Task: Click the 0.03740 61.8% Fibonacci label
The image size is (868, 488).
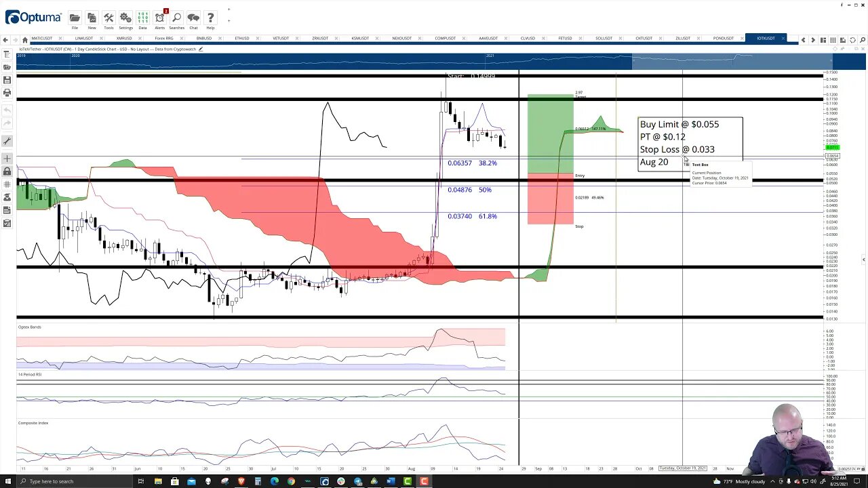Action: [x=472, y=216]
